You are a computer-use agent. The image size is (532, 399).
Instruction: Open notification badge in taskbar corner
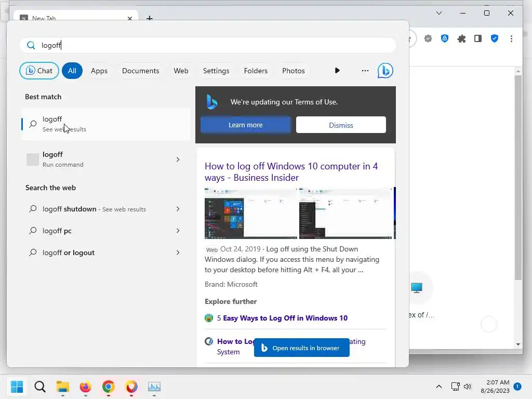[517, 387]
